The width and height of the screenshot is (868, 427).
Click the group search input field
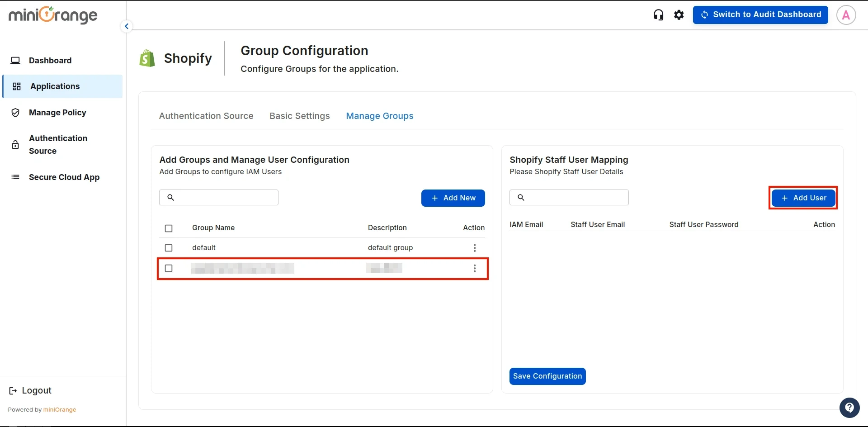(x=218, y=197)
